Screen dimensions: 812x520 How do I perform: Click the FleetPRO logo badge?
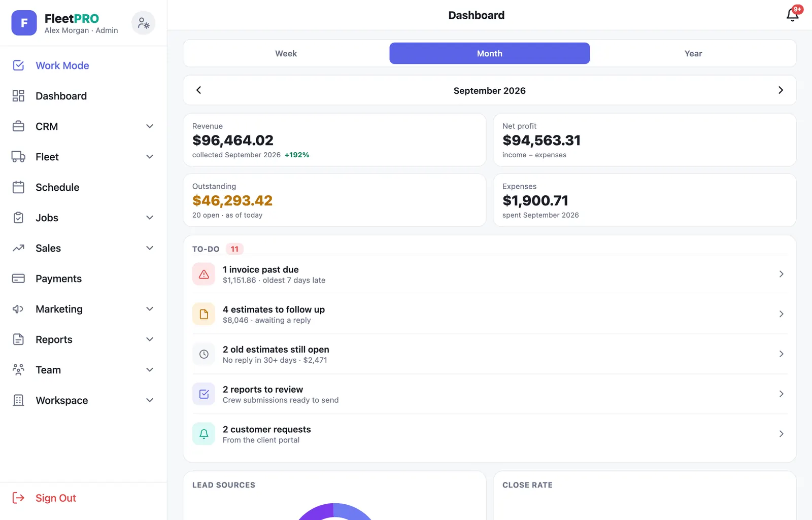[24, 23]
